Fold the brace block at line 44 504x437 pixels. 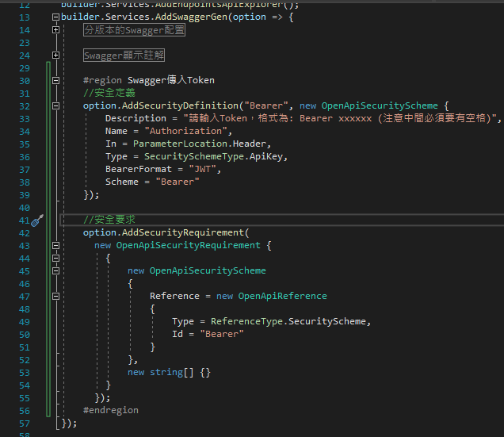pos(55,259)
